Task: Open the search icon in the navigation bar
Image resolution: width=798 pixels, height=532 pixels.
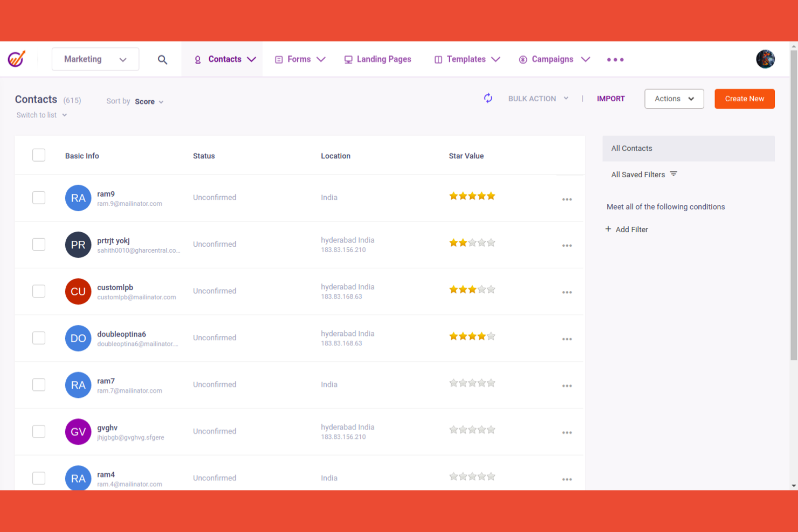Action: coord(162,59)
